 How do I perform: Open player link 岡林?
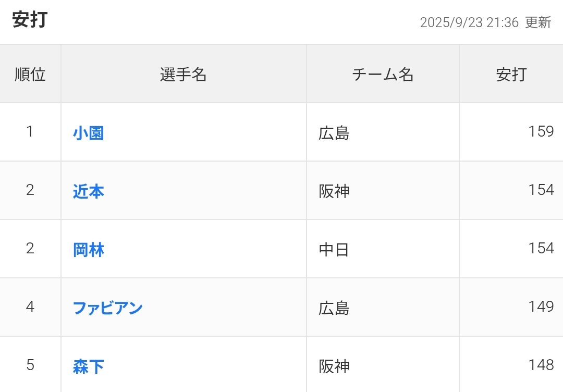tap(89, 250)
